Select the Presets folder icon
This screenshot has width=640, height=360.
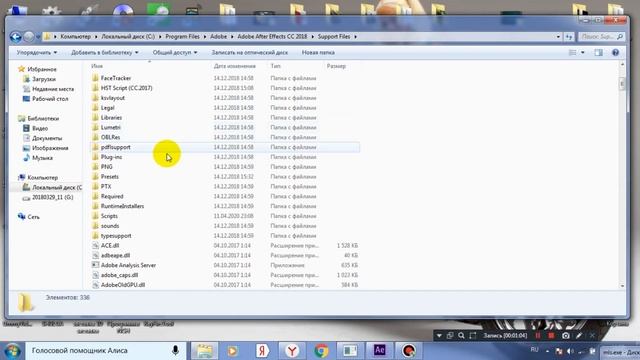(x=95, y=177)
